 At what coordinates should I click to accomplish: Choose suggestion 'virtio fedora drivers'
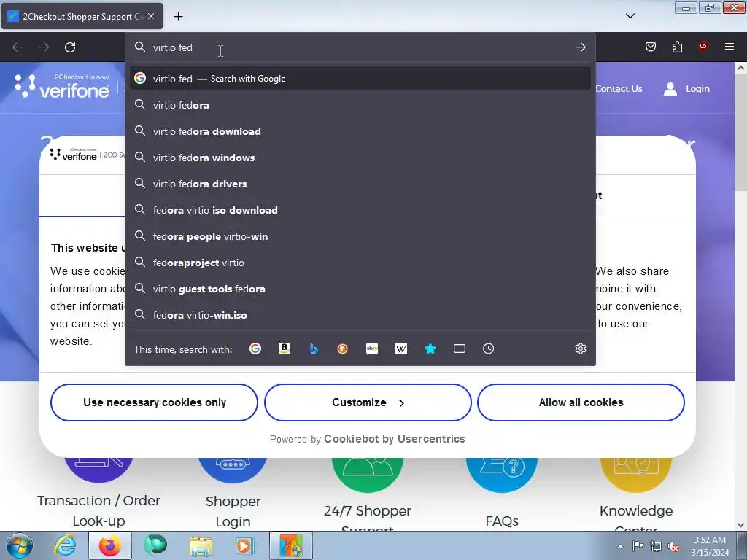[360, 183]
